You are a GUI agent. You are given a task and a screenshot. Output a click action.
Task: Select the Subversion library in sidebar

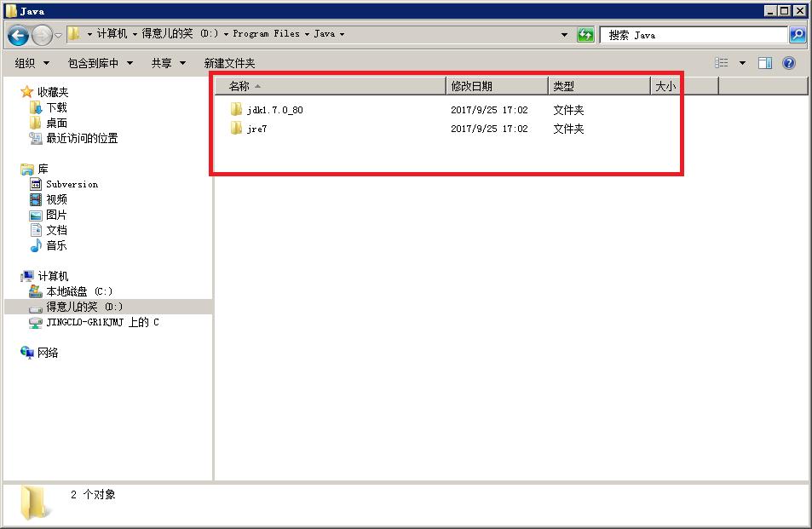(x=72, y=184)
